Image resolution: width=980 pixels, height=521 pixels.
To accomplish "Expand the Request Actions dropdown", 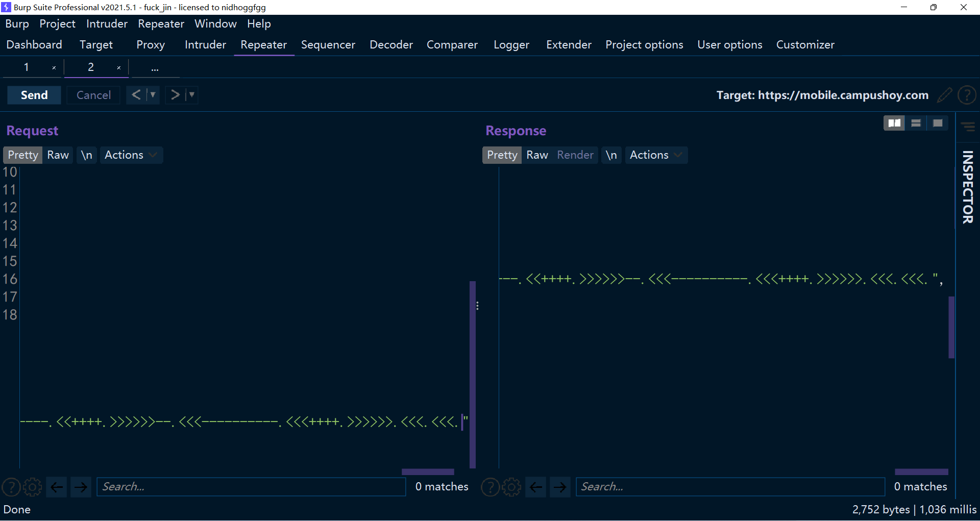I will click(x=131, y=155).
